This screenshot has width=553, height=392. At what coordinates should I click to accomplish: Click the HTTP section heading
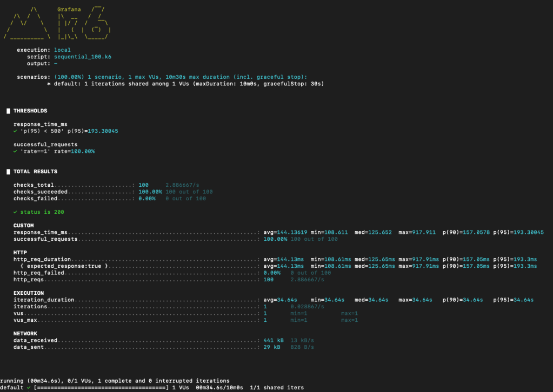pos(20,252)
